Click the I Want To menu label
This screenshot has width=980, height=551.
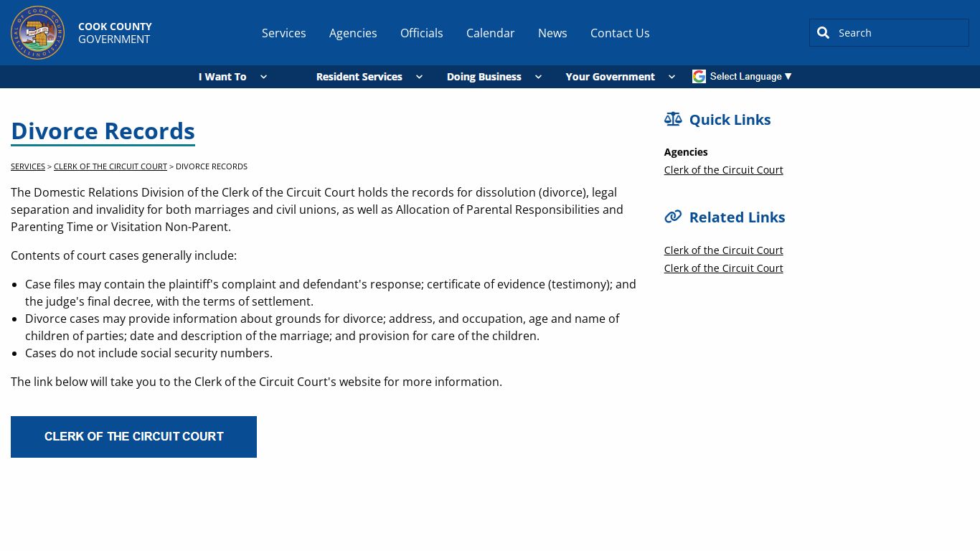(x=222, y=77)
